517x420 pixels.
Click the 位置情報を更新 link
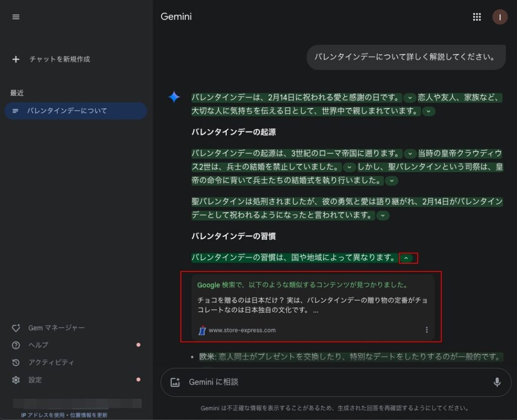(88, 415)
